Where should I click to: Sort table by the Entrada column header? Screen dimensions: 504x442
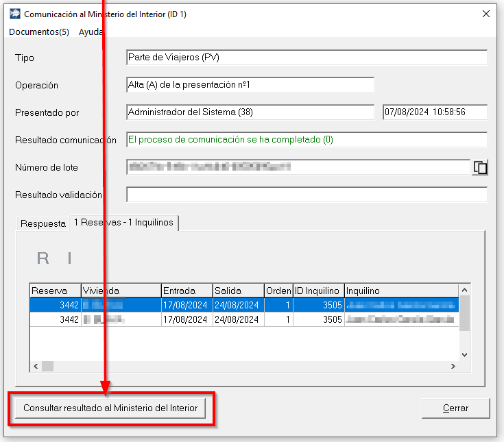(186, 291)
